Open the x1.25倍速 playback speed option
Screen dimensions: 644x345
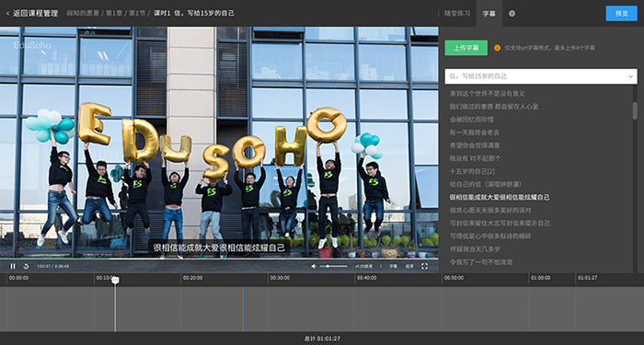364,266
